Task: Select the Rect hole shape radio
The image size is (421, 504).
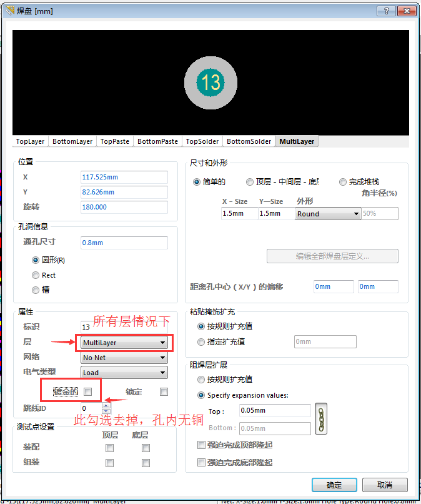Action: (x=36, y=275)
